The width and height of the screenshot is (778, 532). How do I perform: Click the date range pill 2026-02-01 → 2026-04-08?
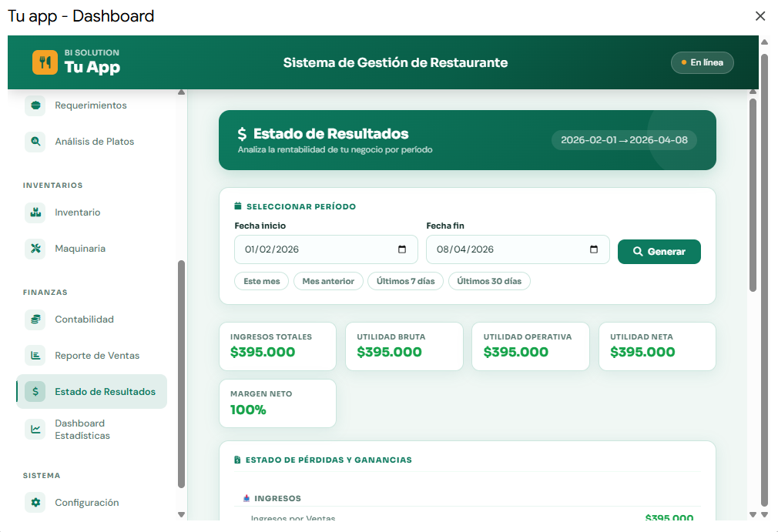coord(624,140)
